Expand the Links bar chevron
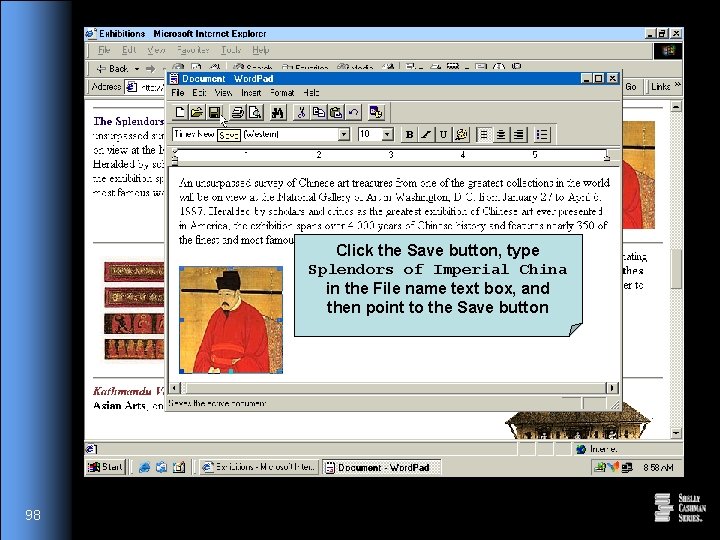The width and height of the screenshot is (720, 540). coord(677,86)
